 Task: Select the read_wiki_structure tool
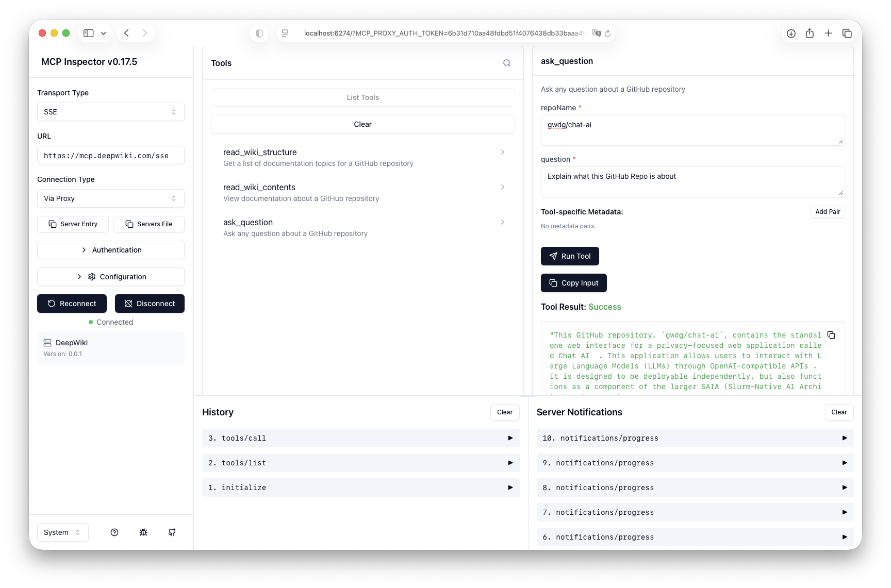tap(362, 157)
